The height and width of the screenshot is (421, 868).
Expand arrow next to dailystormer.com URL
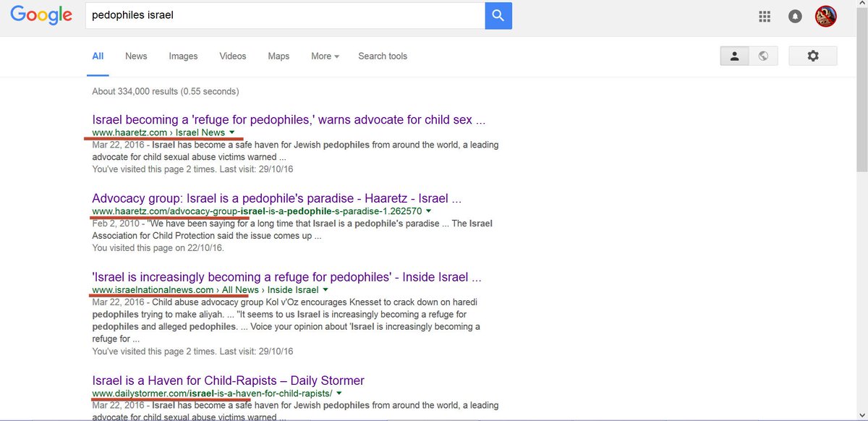339,394
